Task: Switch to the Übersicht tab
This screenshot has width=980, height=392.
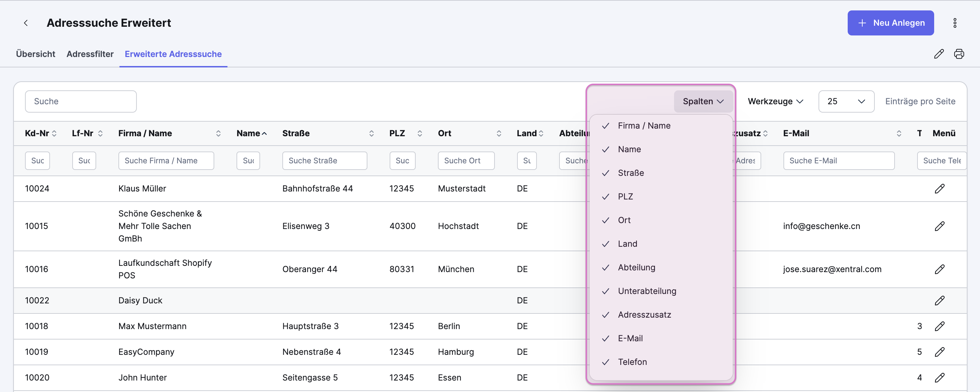Action: (x=35, y=54)
